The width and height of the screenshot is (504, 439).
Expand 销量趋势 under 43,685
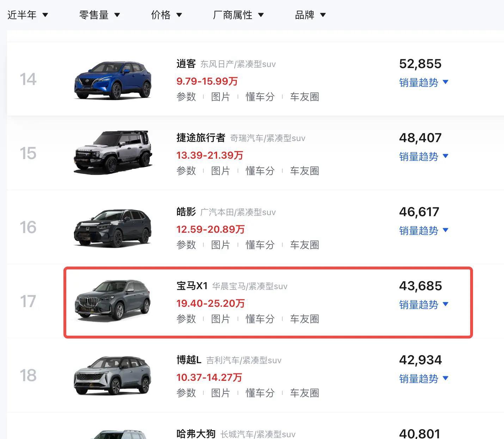pos(424,305)
